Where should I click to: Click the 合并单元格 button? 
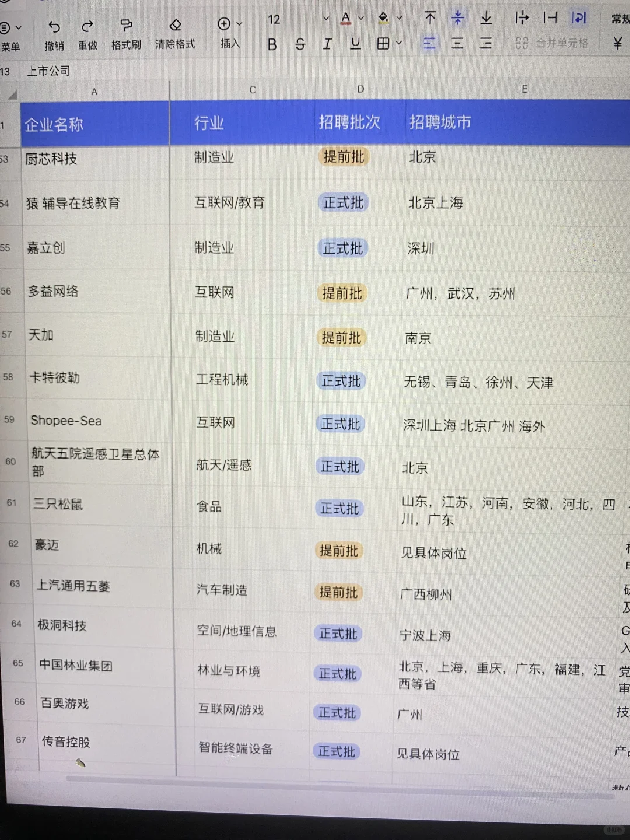tap(552, 43)
